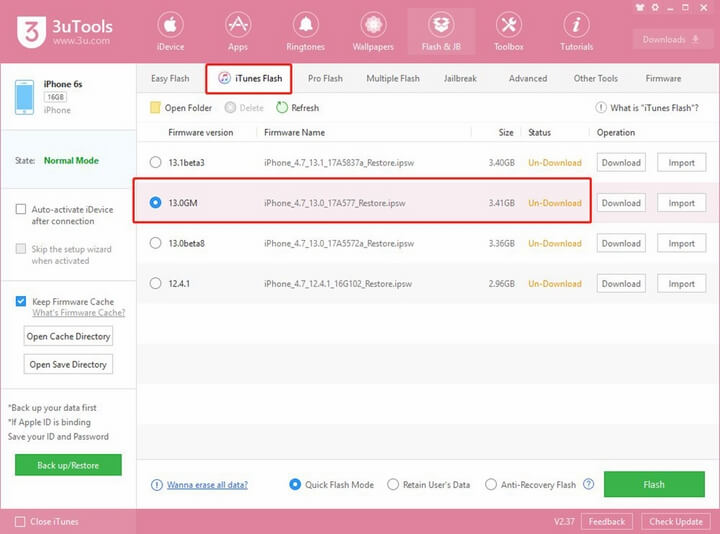Screen dimensions: 720x534
Task: Click iPhone_4.7_12.4.1_16G102_Restore.ipsw file name
Action: (338, 284)
